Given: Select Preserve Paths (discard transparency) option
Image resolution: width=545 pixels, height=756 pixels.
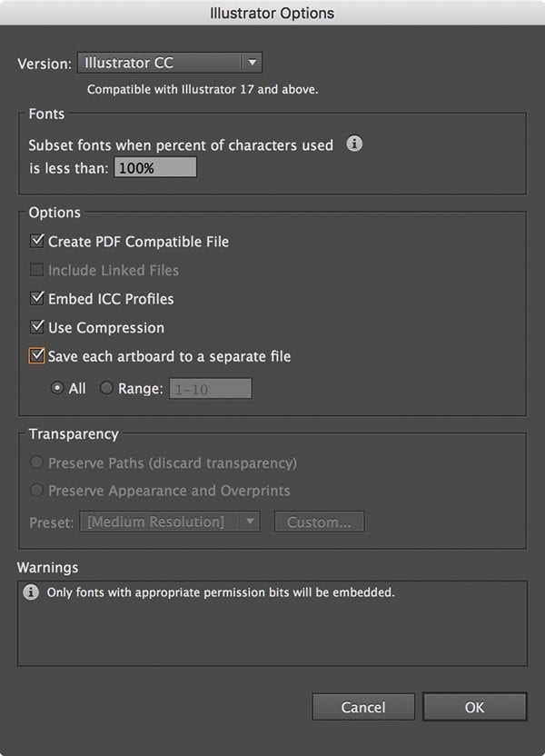Looking at the screenshot, I should [37, 463].
